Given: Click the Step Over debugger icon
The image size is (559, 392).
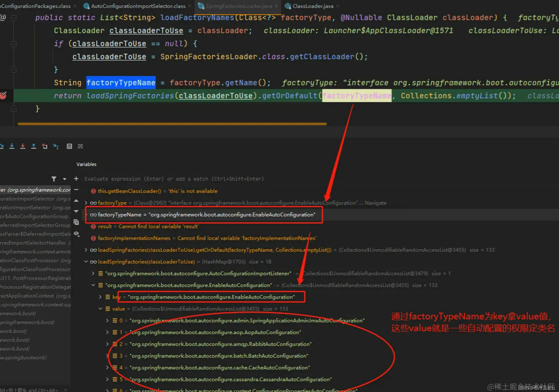Looking at the screenshot, I should pos(2,146).
